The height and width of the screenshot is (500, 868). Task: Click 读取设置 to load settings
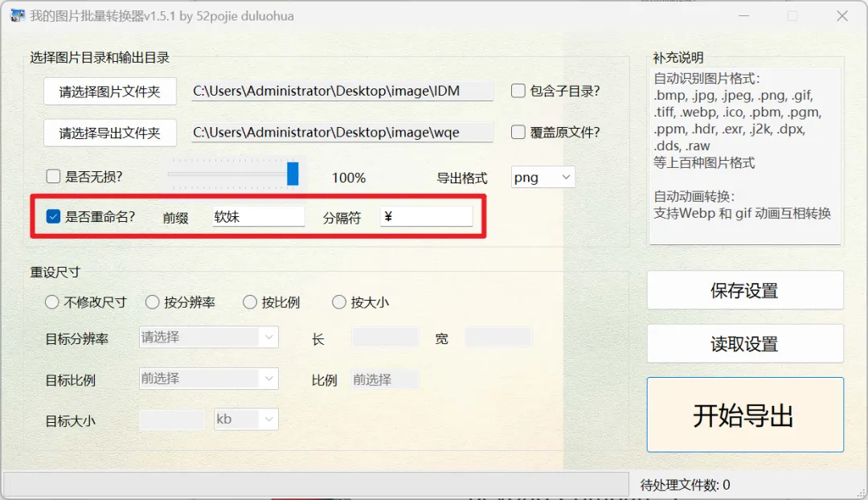(744, 343)
